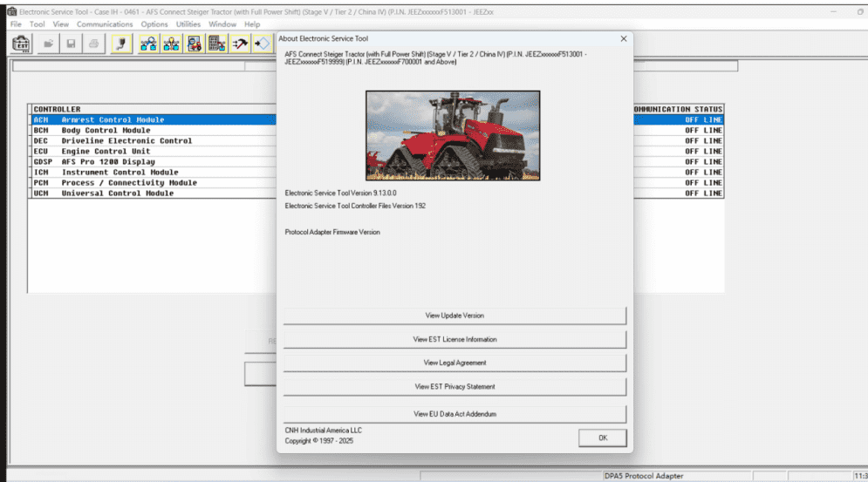Click the EST toolbox icon in toolbar
Screen dimensions: 868x482
pos(20,44)
